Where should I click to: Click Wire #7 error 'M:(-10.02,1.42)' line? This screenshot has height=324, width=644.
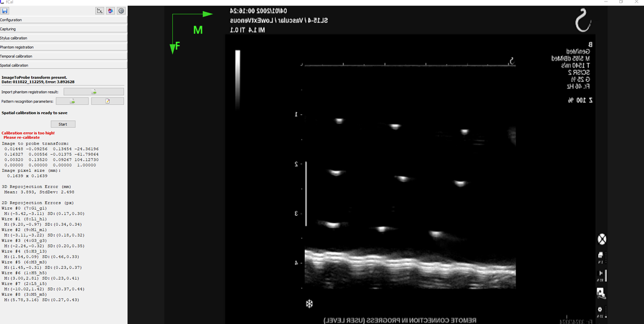[x=45, y=289]
